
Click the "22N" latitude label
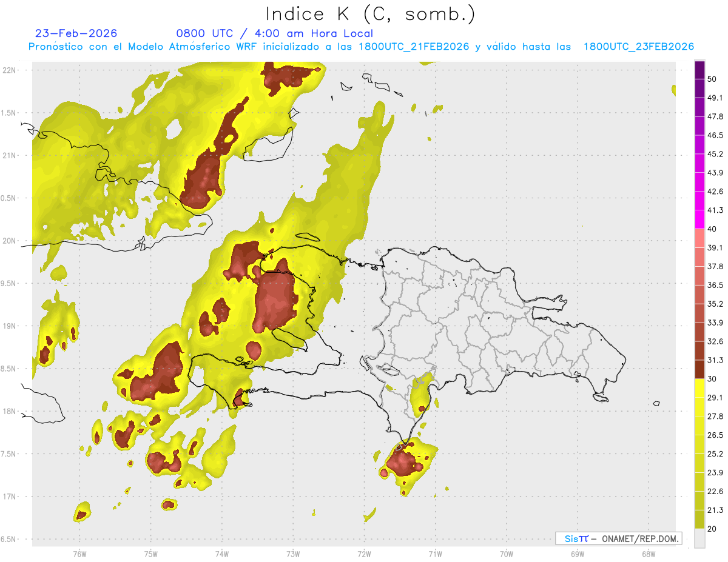pos(10,70)
